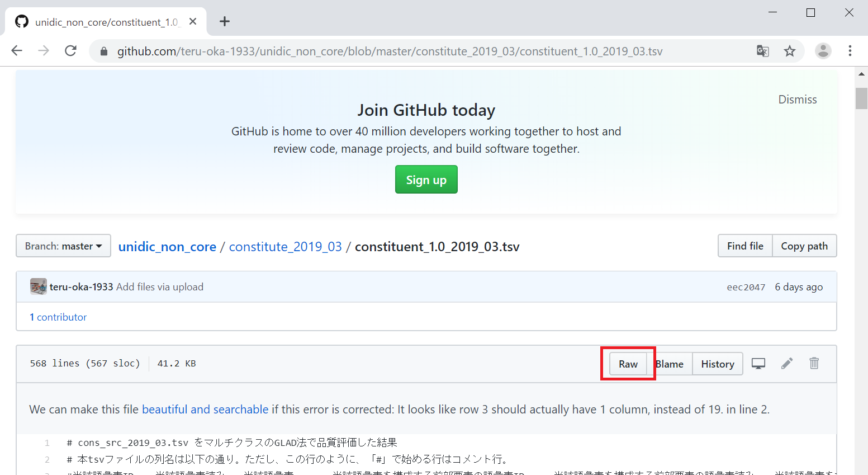The width and height of the screenshot is (868, 475).
Task: Minimize the Chrome window
Action: (x=773, y=12)
